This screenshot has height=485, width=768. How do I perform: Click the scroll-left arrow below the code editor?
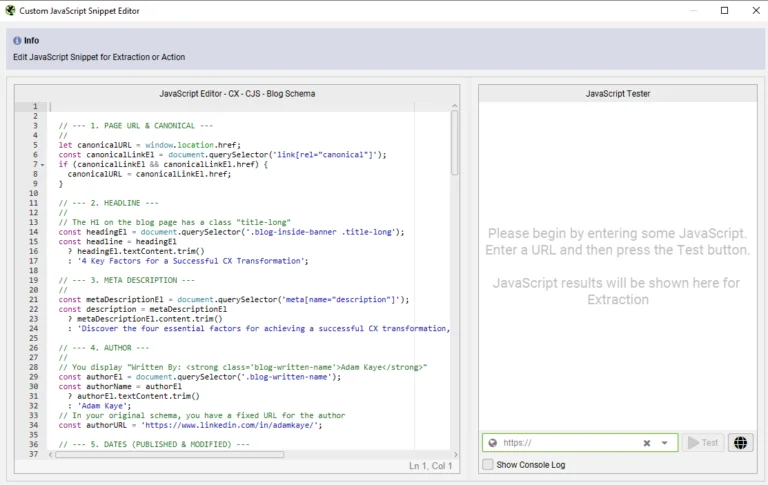tap(52, 454)
